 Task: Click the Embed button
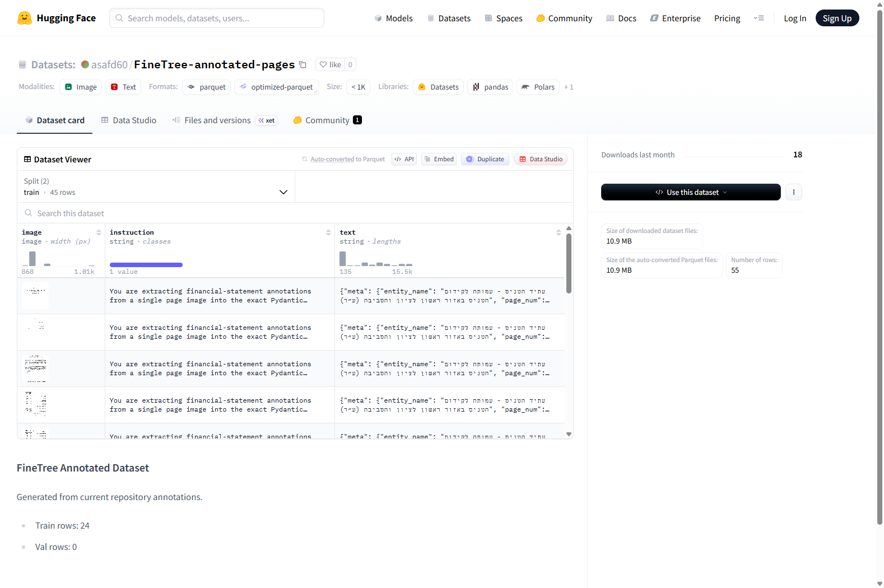pos(439,159)
